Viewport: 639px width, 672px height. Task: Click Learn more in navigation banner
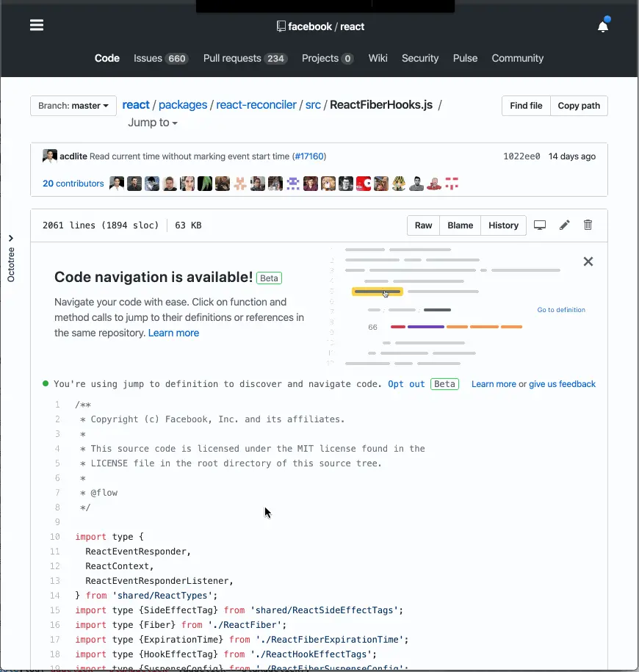point(173,333)
